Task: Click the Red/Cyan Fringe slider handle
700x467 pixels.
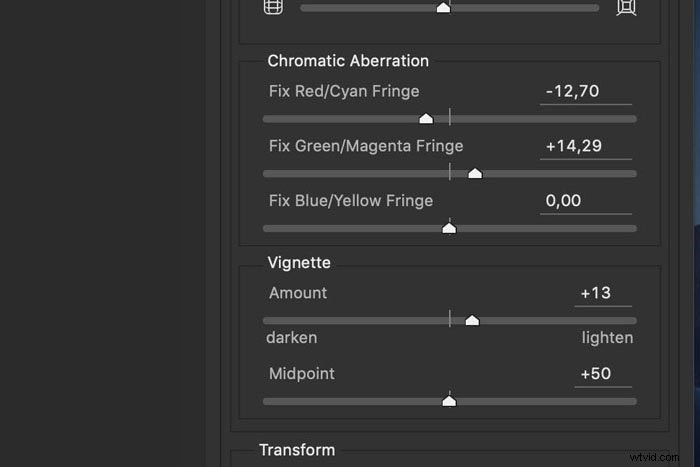Action: pyautogui.click(x=426, y=118)
